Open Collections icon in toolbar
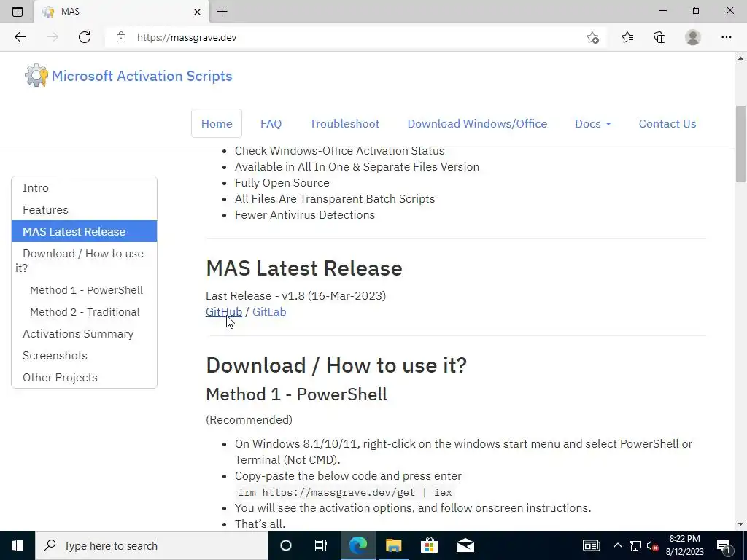 click(659, 37)
